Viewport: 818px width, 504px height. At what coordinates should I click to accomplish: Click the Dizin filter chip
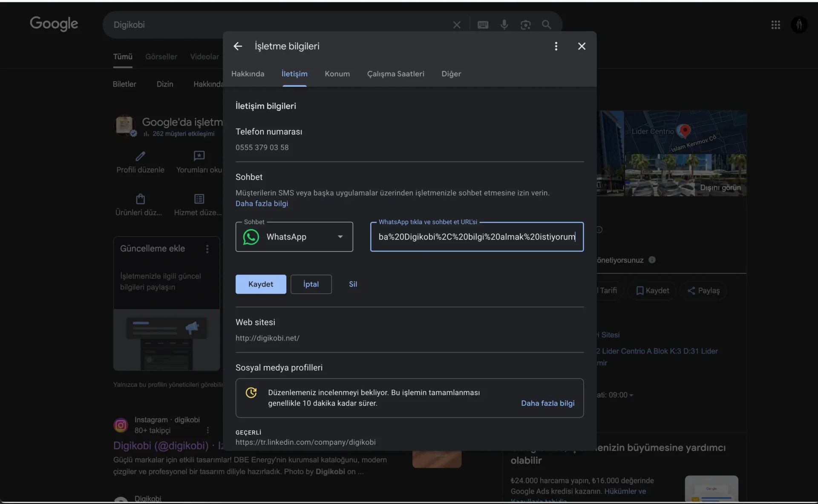[165, 84]
